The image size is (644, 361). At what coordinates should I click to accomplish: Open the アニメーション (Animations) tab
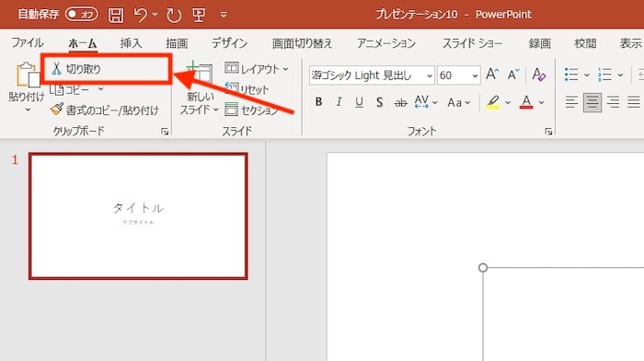[386, 43]
